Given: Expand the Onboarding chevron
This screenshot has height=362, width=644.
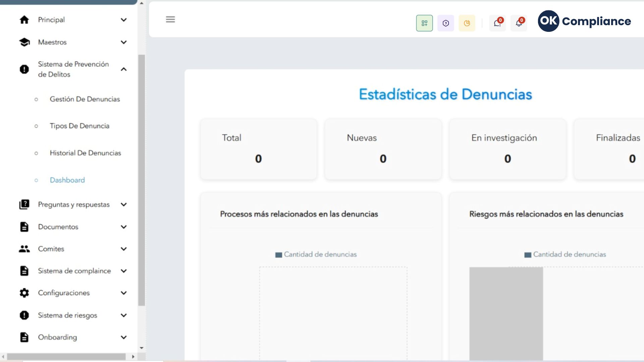Looking at the screenshot, I should (124, 337).
